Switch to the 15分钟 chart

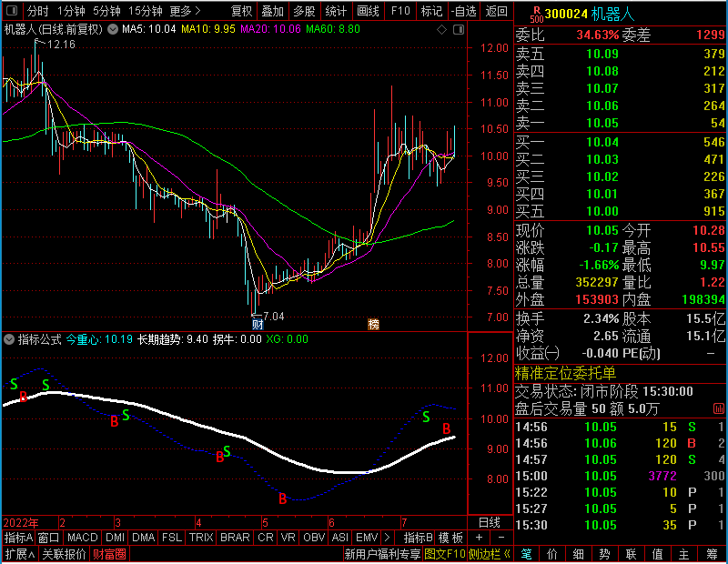point(145,10)
